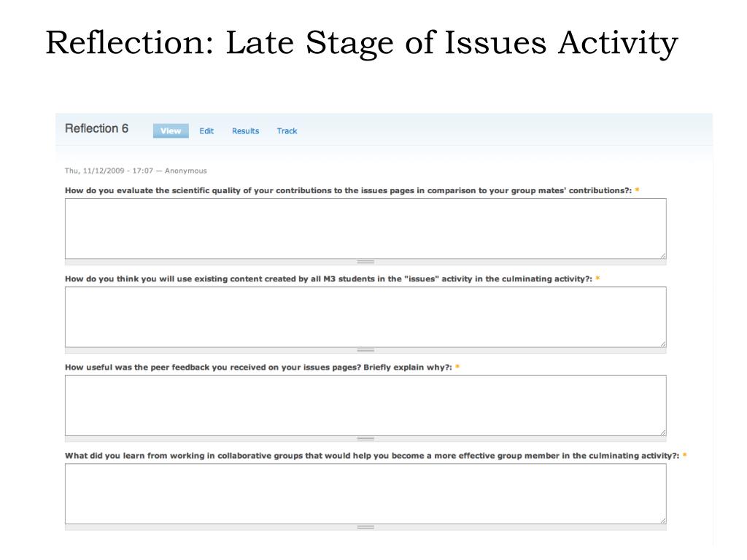
Task: Go to the Track tab
Action: [x=287, y=131]
